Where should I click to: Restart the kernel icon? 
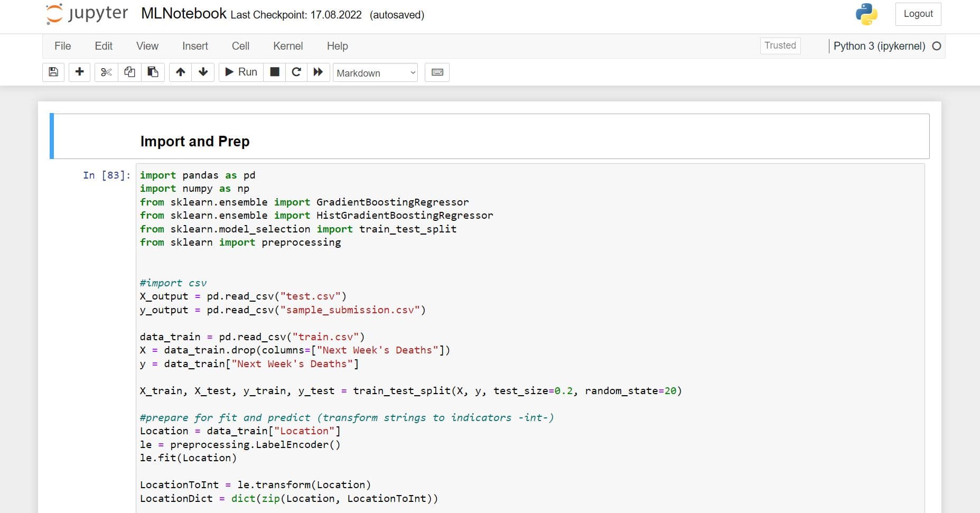coord(296,72)
